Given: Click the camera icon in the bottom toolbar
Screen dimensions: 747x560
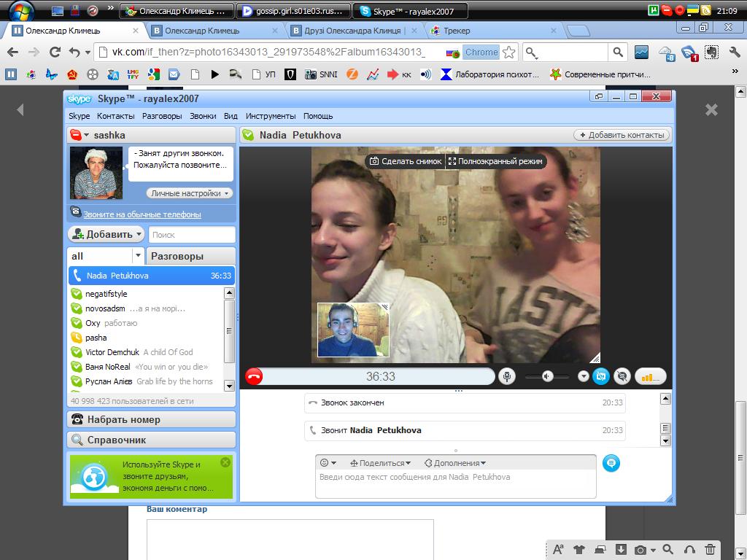Looking at the screenshot, I should tap(640, 550).
